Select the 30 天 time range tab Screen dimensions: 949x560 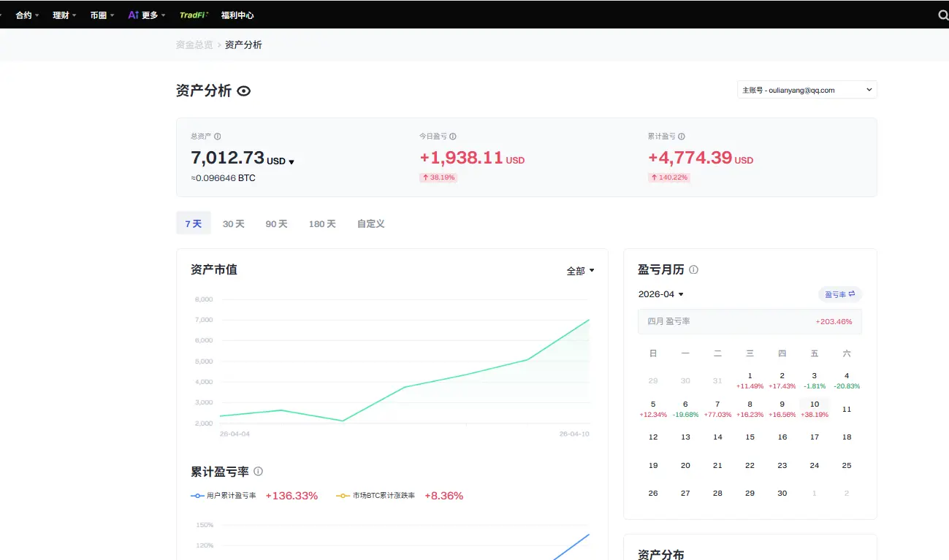pyautogui.click(x=234, y=223)
